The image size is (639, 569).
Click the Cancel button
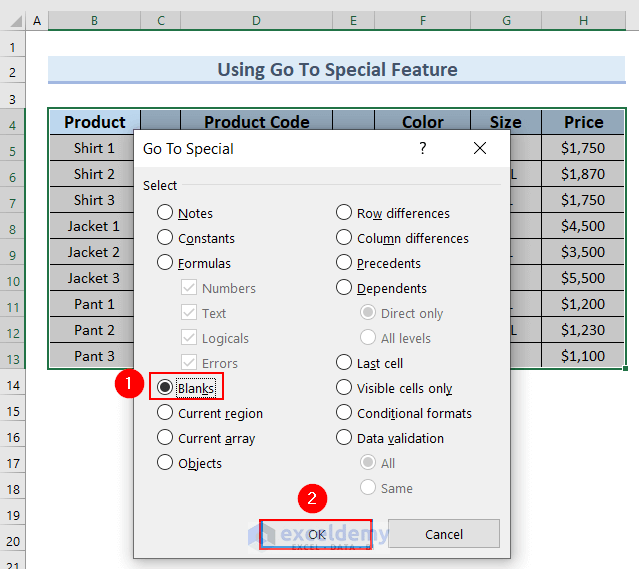pos(444,534)
